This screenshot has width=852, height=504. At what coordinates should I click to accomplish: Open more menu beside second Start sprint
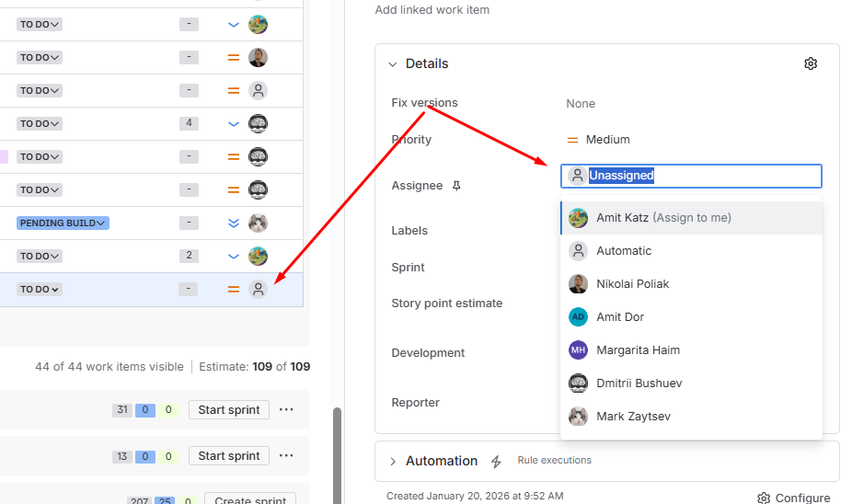[286, 455]
